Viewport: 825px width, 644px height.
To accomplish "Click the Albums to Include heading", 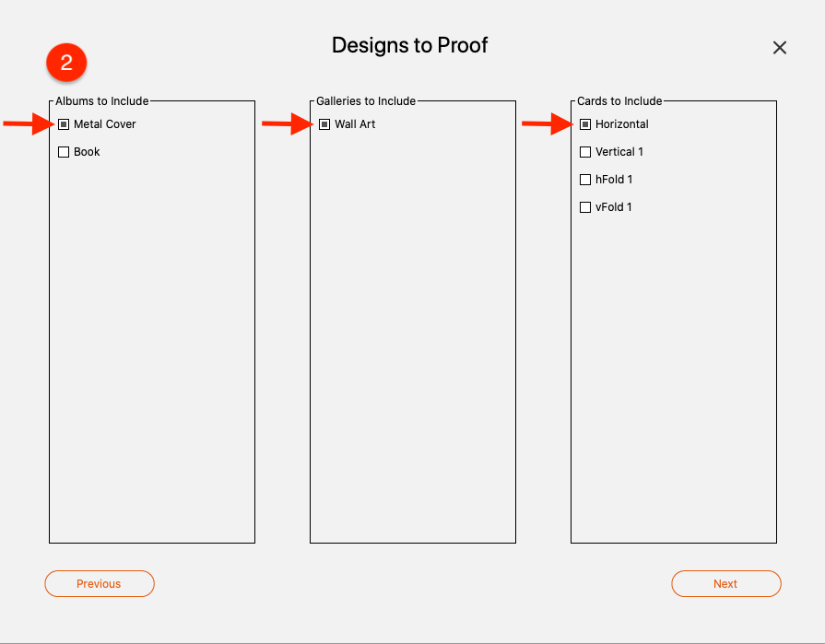I will click(102, 101).
